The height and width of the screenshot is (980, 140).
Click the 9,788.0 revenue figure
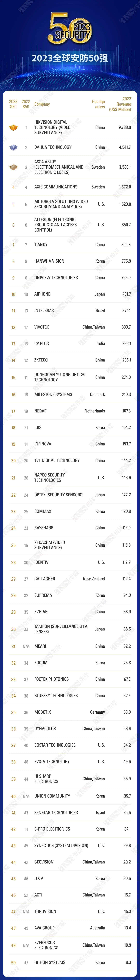coord(124,127)
